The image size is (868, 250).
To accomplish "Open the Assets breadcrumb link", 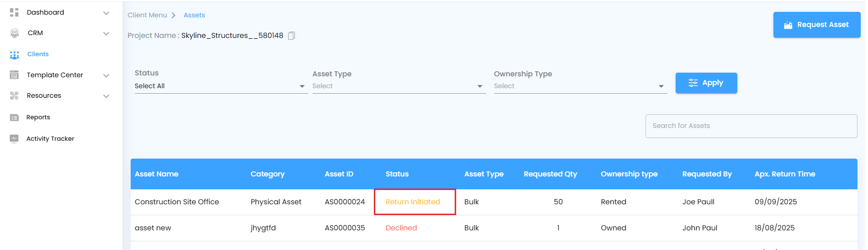I will pyautogui.click(x=194, y=15).
